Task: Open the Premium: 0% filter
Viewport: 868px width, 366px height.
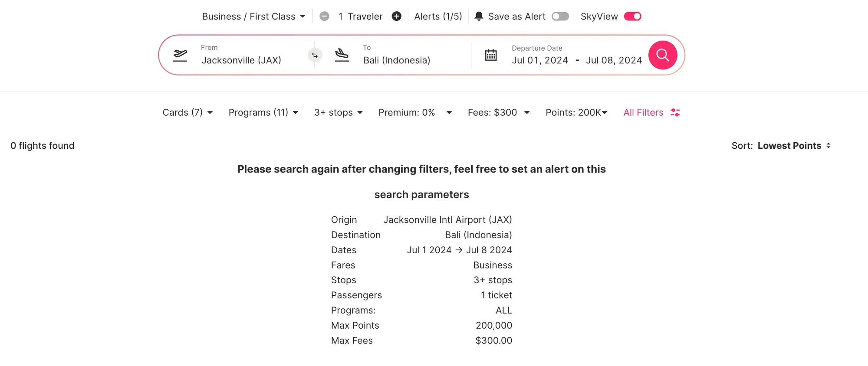Action: pos(415,112)
